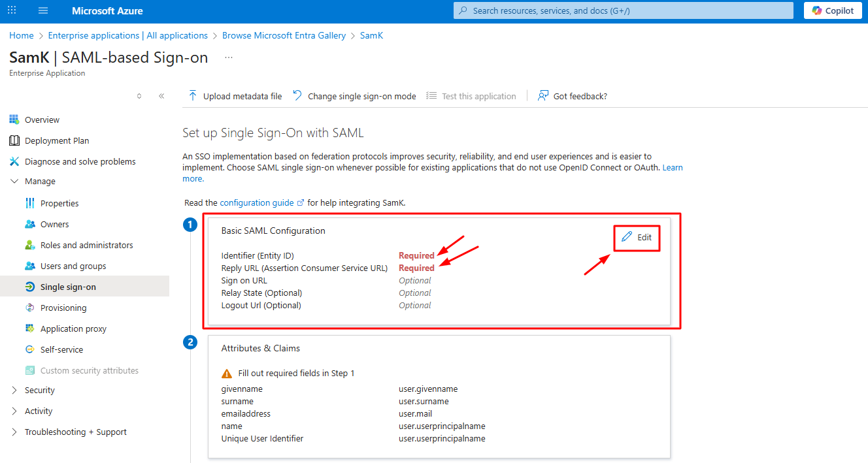The image size is (868, 463).
Task: Click the Owners people icon
Action: (30, 224)
